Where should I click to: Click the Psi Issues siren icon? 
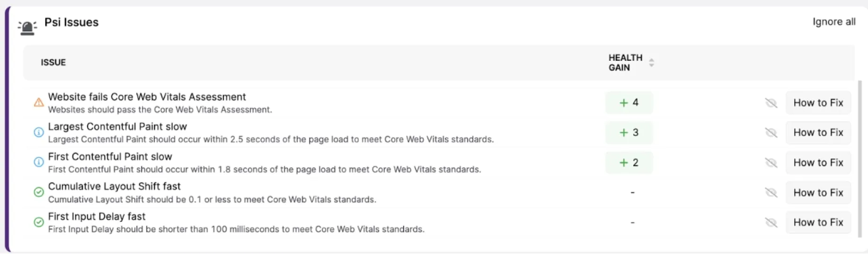coord(27,27)
